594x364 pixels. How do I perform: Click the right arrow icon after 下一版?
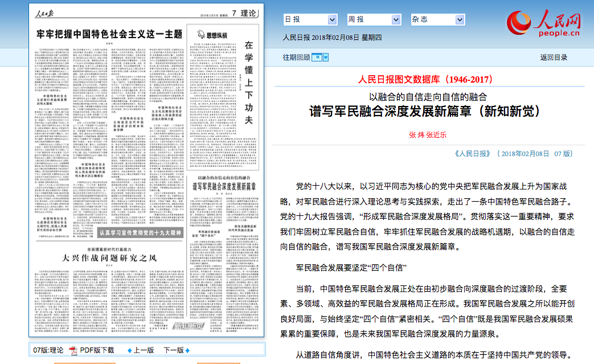point(187,351)
